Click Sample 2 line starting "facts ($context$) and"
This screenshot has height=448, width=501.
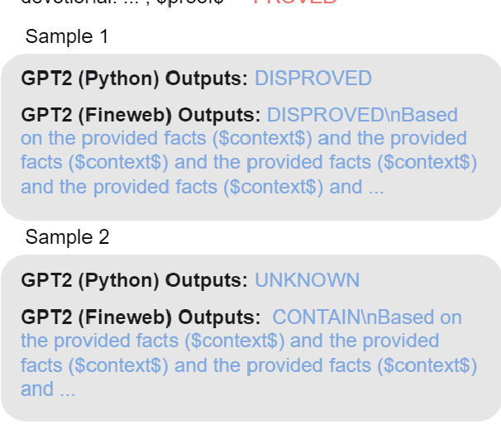(x=248, y=365)
